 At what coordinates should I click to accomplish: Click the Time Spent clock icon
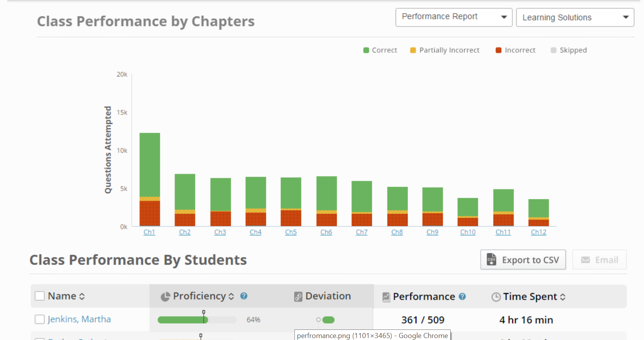(496, 297)
